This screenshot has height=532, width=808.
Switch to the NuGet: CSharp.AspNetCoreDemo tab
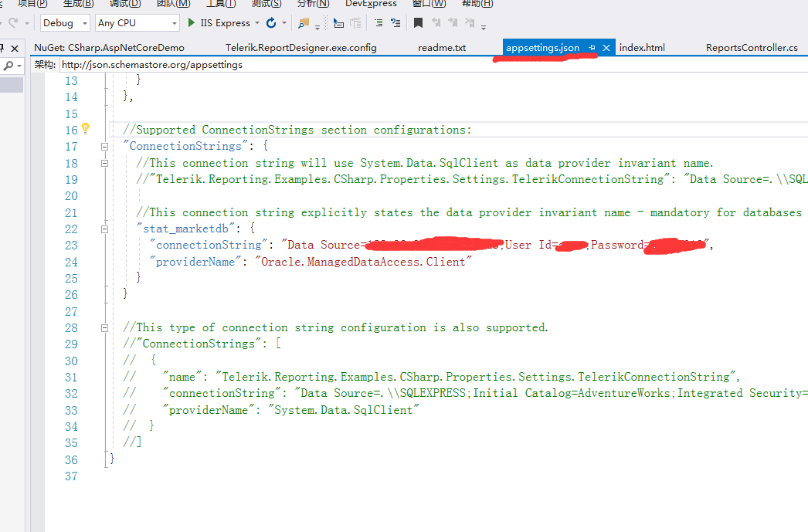[x=109, y=48]
